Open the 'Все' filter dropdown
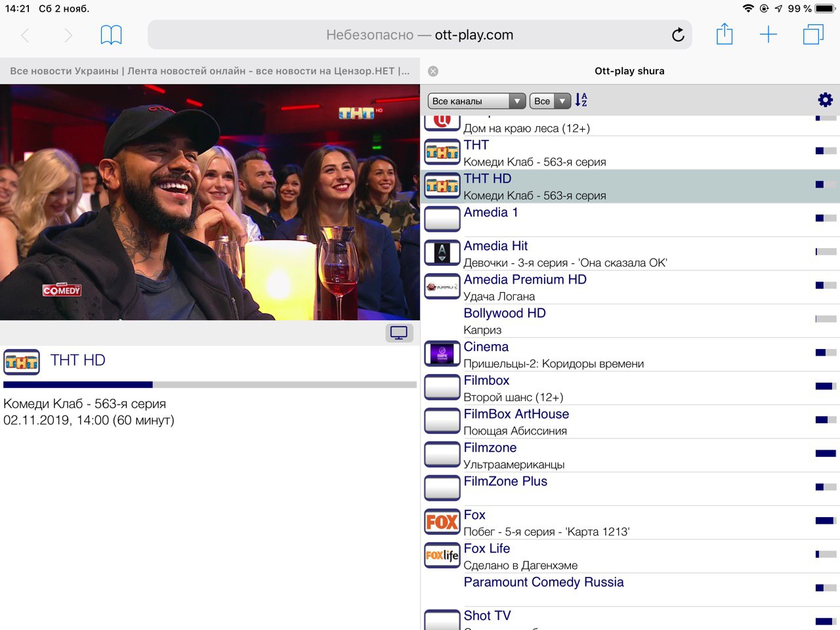The width and height of the screenshot is (840, 630). coord(551,101)
